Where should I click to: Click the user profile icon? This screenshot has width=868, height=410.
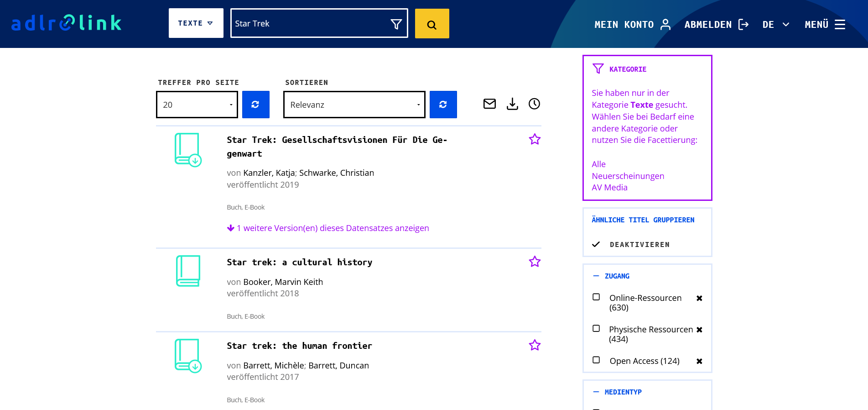665,24
